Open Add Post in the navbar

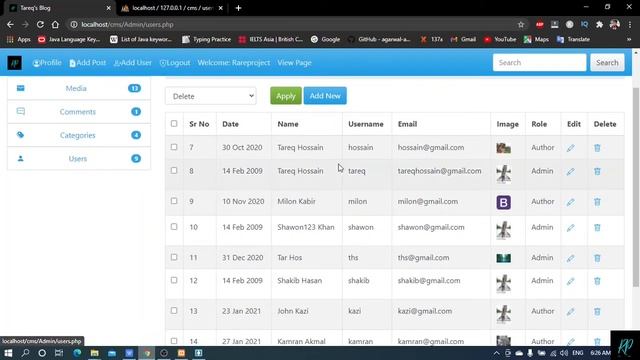point(88,63)
